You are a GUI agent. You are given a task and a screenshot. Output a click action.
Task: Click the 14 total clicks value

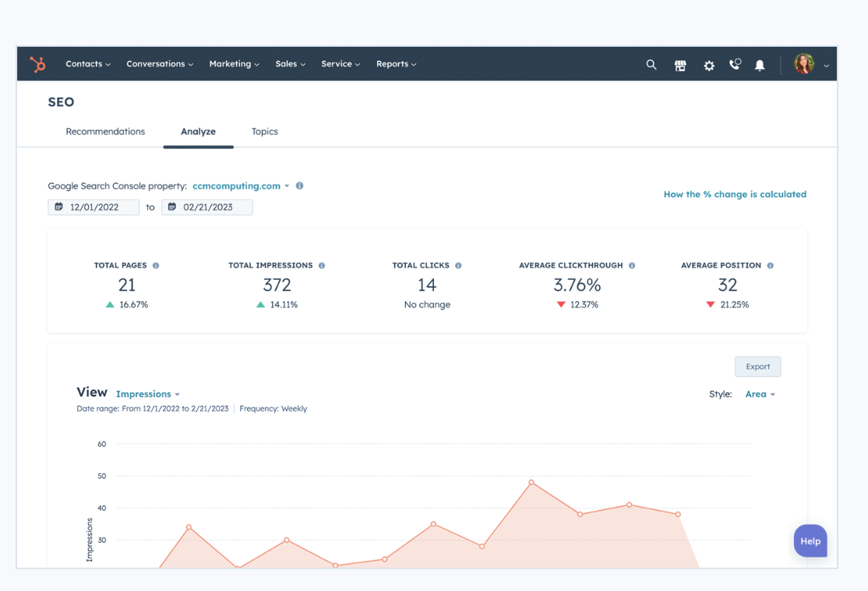coord(427,285)
